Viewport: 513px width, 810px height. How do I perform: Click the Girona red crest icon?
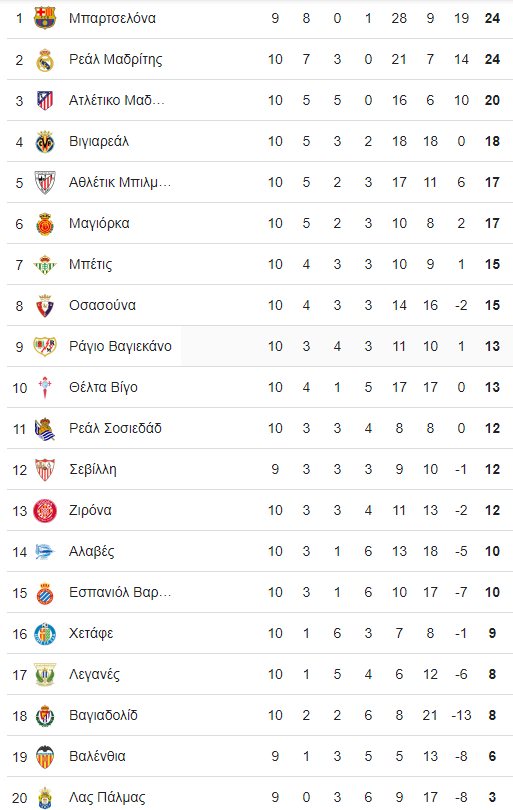[x=45, y=511]
